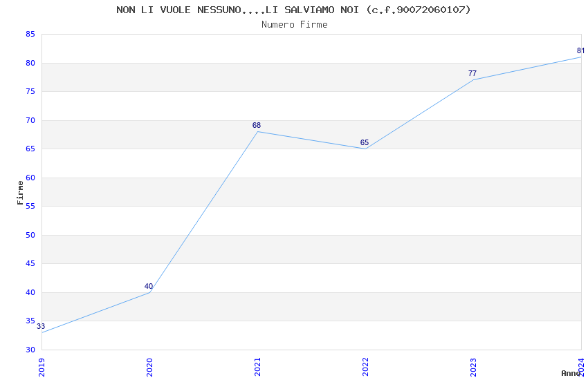Click the y-axis tick value 45
588x380 pixels.
click(x=30, y=263)
